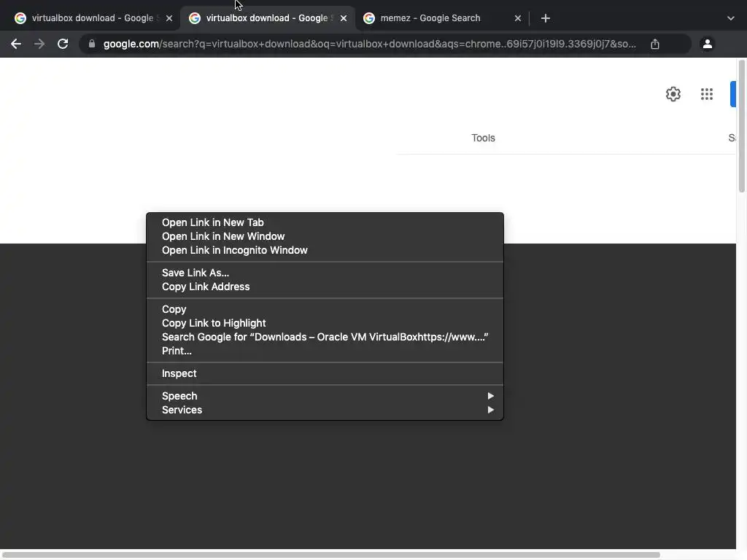Go back using the browser back arrow

16,44
